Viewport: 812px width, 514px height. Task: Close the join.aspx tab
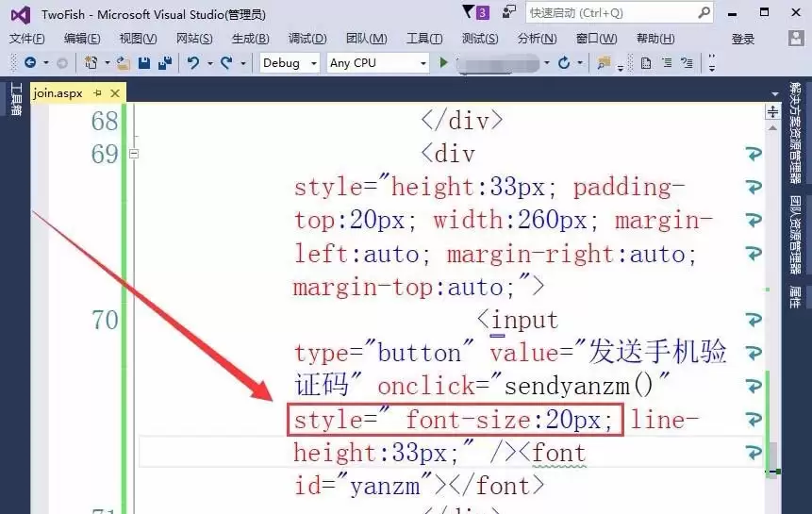tap(115, 93)
